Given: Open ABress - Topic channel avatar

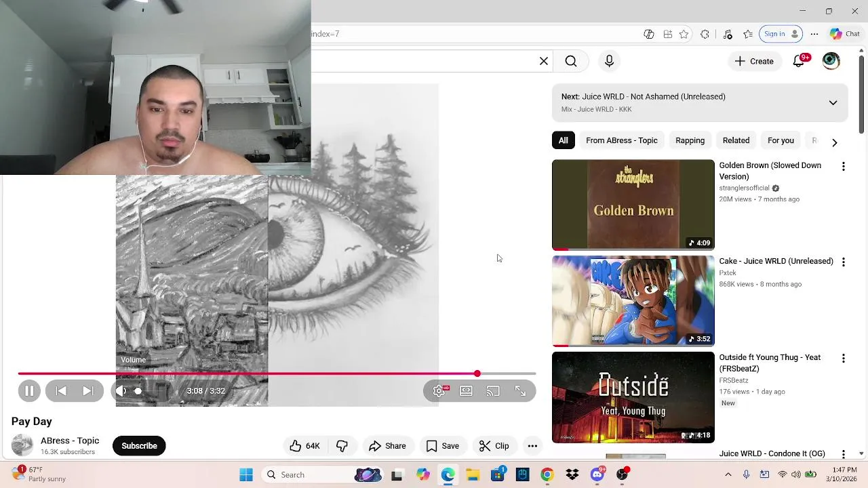Looking at the screenshot, I should coord(22,445).
